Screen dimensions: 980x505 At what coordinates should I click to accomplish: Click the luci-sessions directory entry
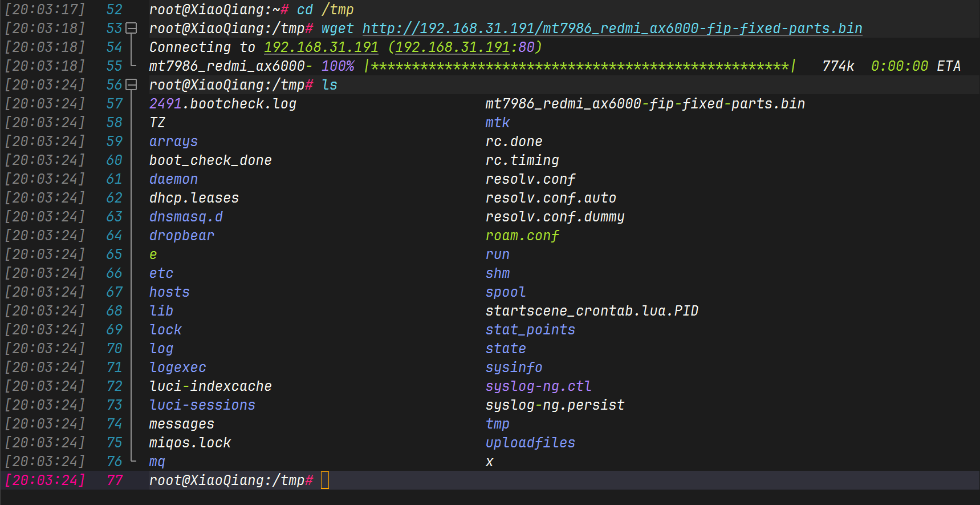[x=202, y=405]
